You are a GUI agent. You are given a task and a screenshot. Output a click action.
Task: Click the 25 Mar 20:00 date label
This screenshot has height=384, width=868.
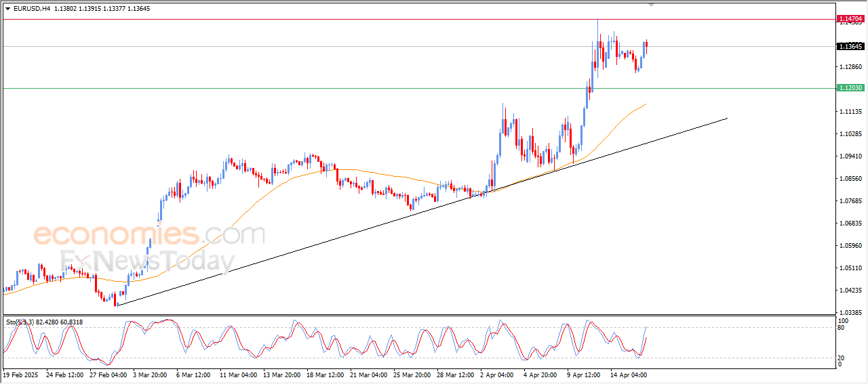point(412,375)
